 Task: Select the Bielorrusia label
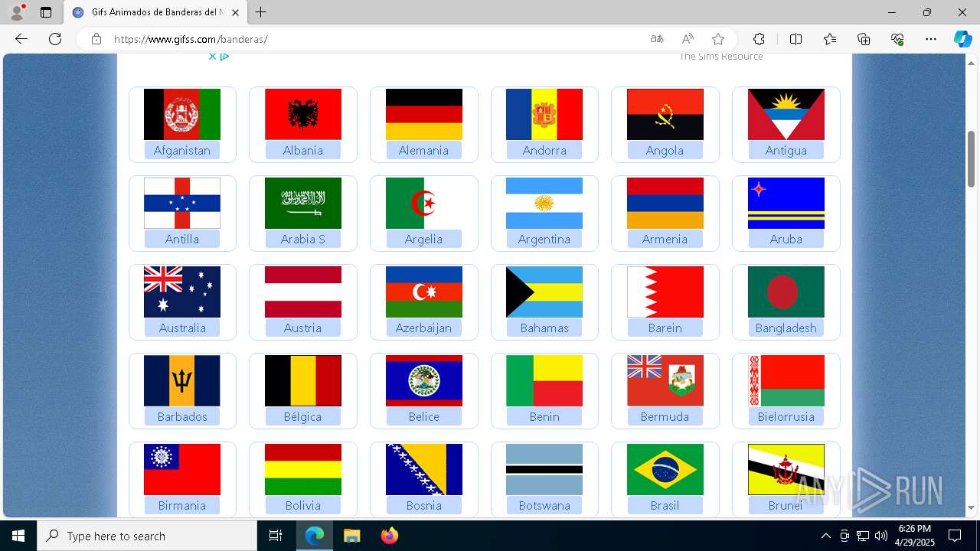point(786,417)
